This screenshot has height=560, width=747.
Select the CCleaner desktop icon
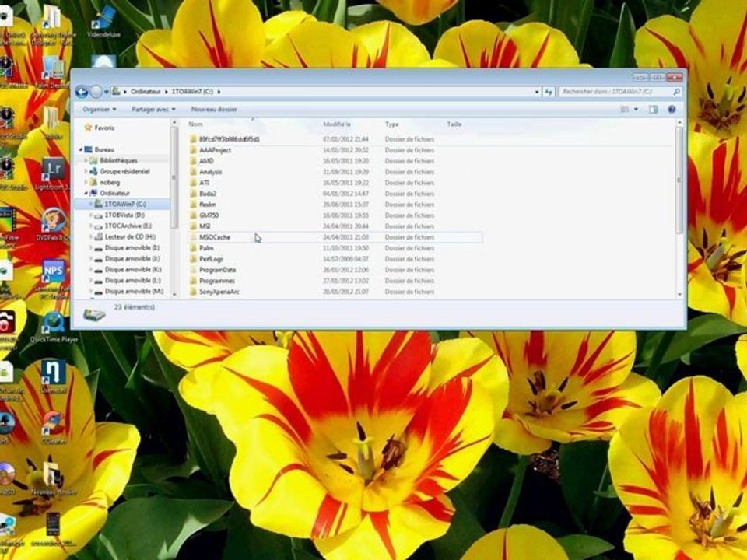pyautogui.click(x=52, y=427)
